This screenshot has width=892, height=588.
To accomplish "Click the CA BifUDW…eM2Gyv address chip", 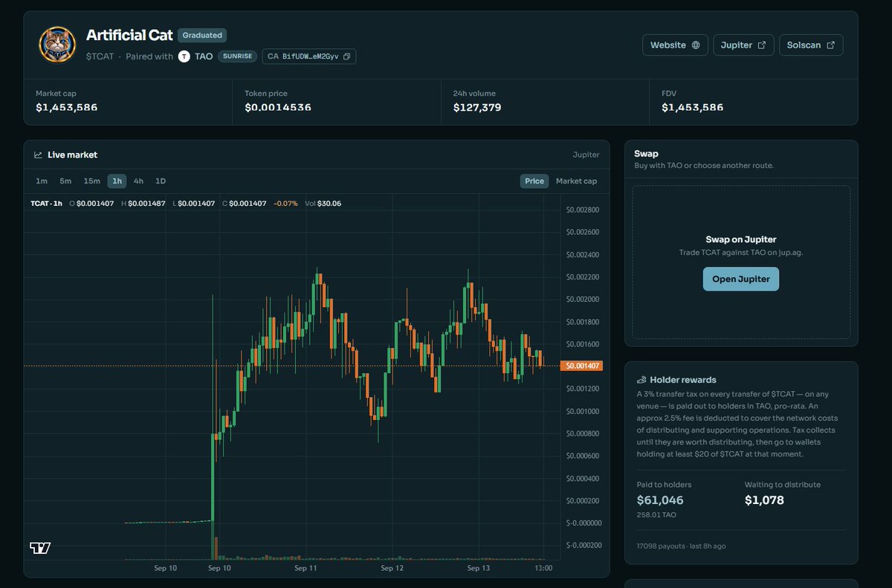I will tap(309, 56).
